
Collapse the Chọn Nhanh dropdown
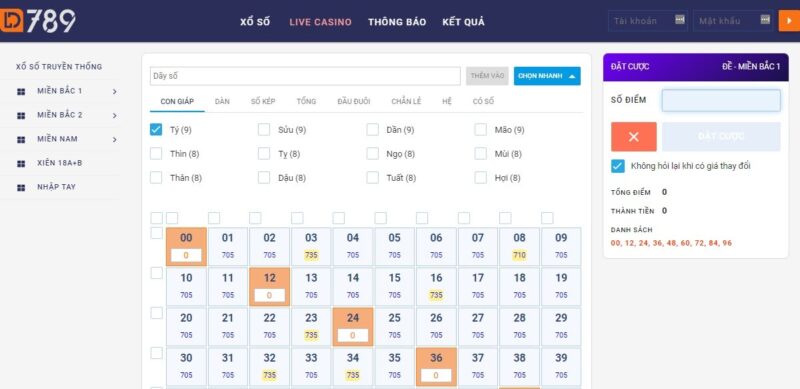pos(547,76)
